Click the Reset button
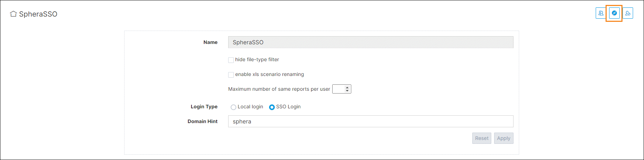Screen dimensions: 644x160 pyautogui.click(x=482, y=138)
